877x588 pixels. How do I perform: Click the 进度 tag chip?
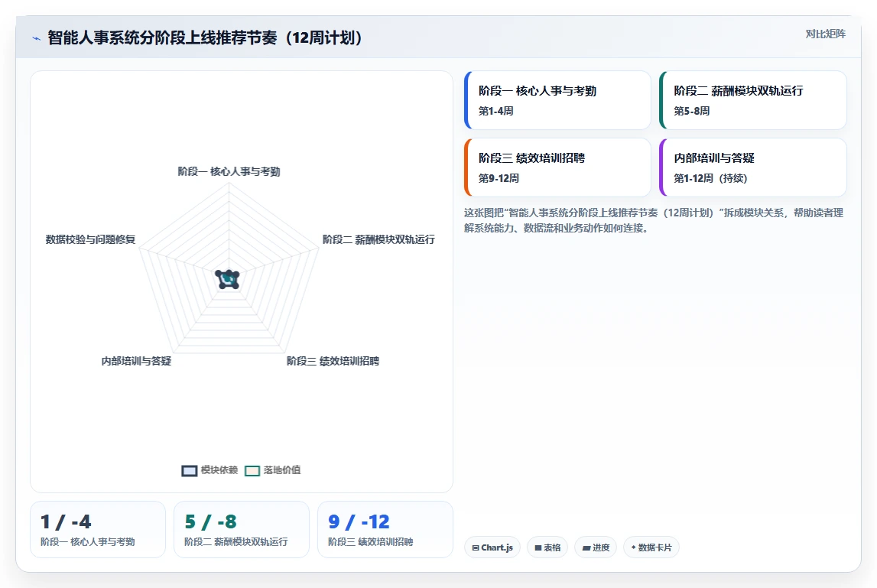596,547
